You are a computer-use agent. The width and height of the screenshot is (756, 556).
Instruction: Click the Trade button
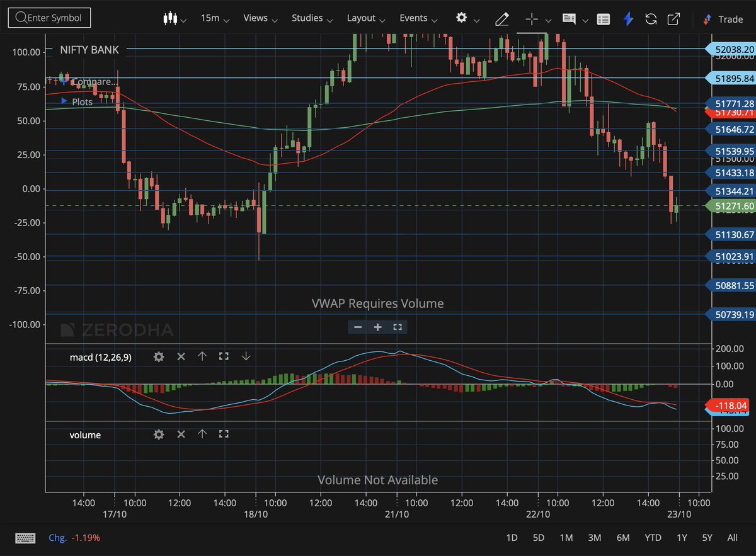coord(723,19)
